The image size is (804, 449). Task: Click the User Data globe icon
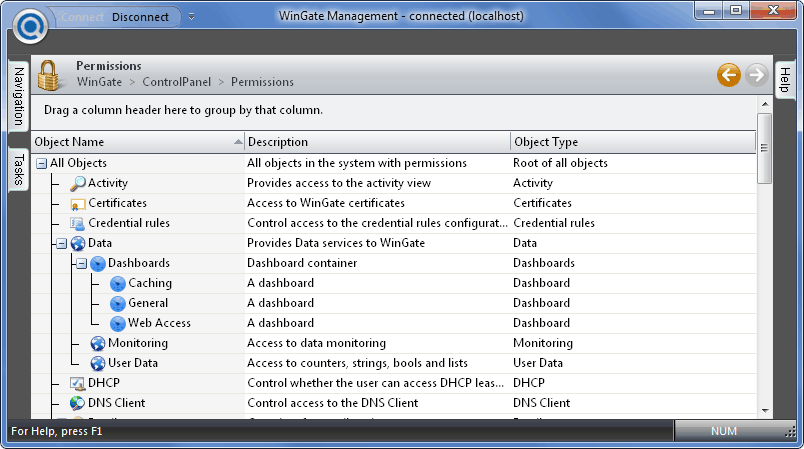(97, 363)
